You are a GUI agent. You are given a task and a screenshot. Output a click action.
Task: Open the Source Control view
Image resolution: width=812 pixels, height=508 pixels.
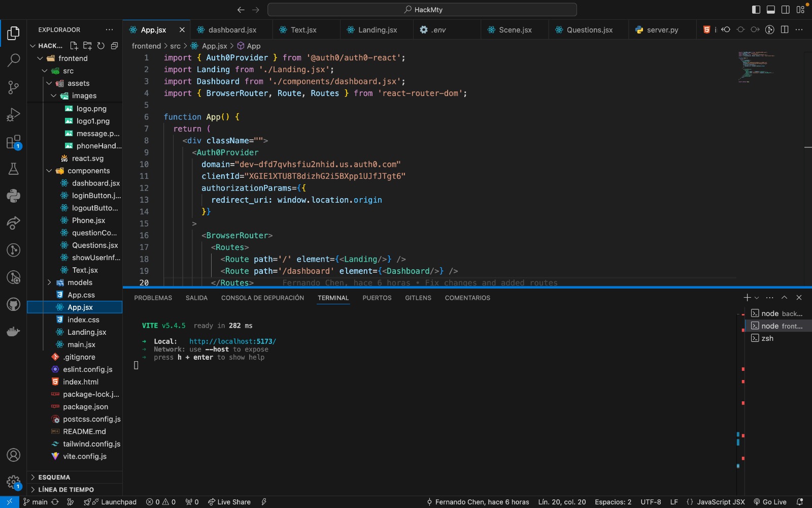[14, 87]
